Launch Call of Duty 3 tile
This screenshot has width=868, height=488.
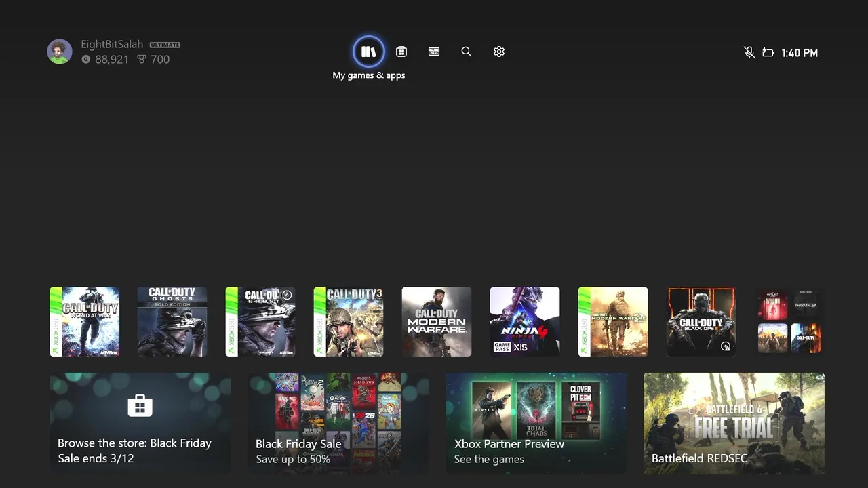click(x=349, y=321)
